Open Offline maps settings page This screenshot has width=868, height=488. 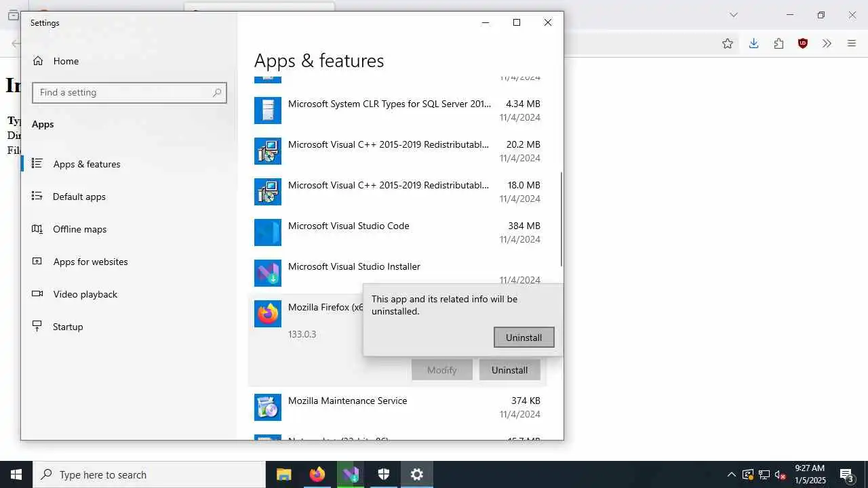tap(80, 229)
